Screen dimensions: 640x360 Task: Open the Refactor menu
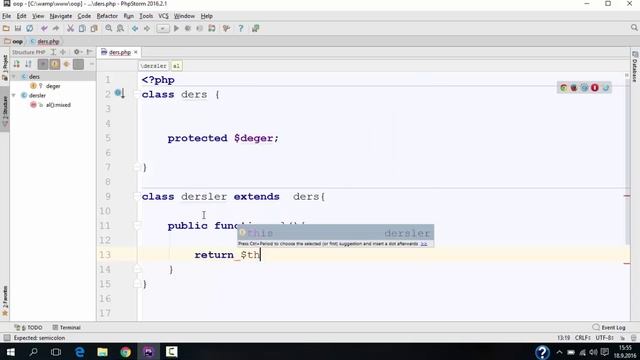click(107, 16)
